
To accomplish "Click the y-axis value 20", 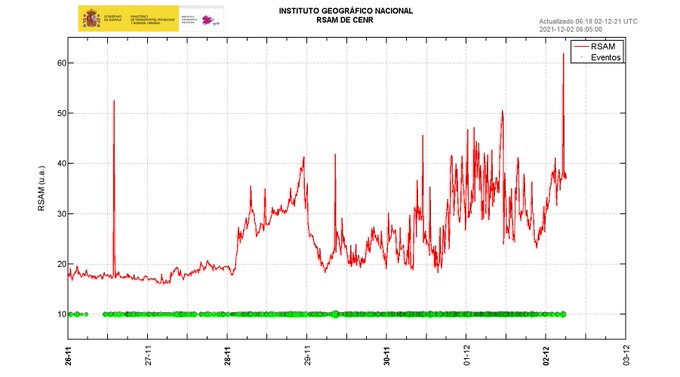I will point(62,264).
